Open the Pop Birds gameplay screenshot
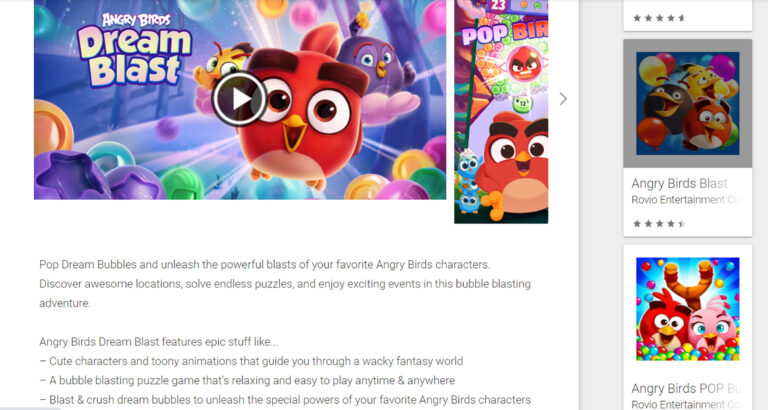 (501, 112)
